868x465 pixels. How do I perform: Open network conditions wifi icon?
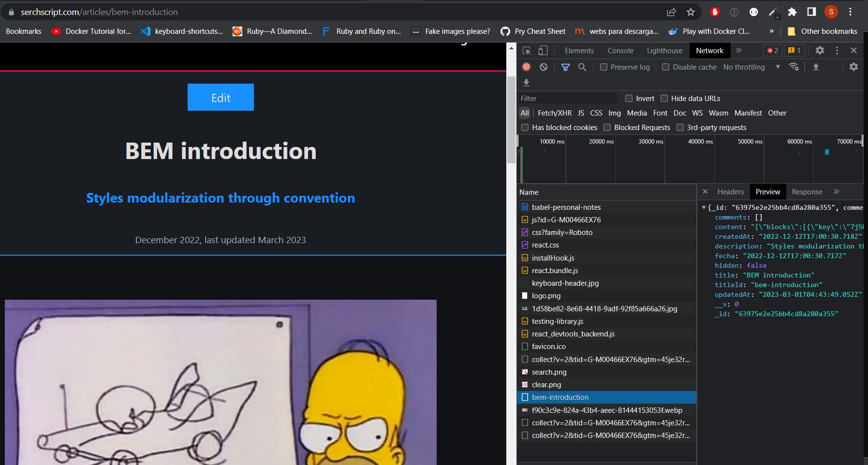coord(794,67)
